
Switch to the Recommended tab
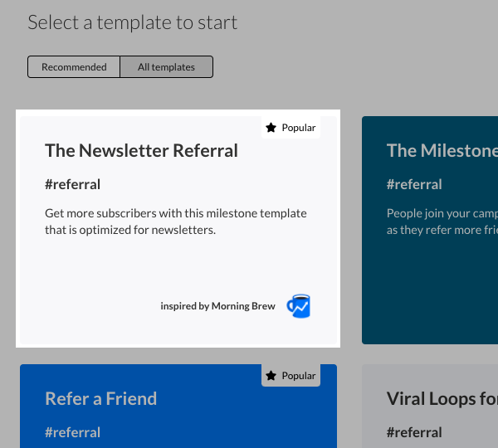click(x=74, y=67)
